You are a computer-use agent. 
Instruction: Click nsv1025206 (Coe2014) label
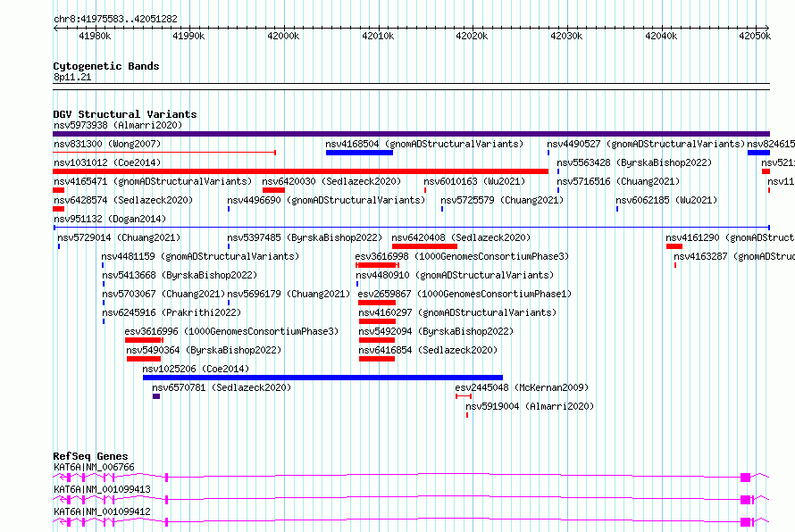[196, 369]
